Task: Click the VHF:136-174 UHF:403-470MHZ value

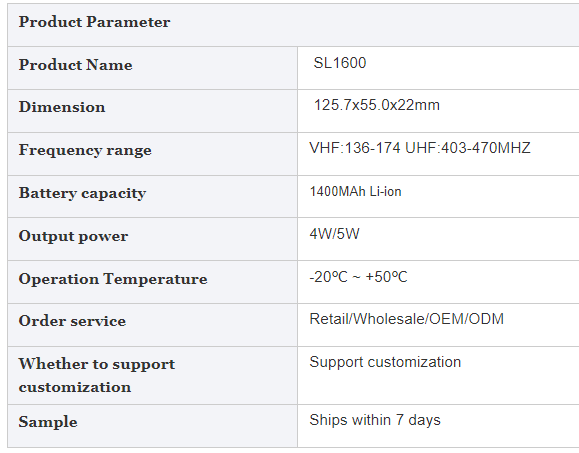Action: tap(420, 148)
